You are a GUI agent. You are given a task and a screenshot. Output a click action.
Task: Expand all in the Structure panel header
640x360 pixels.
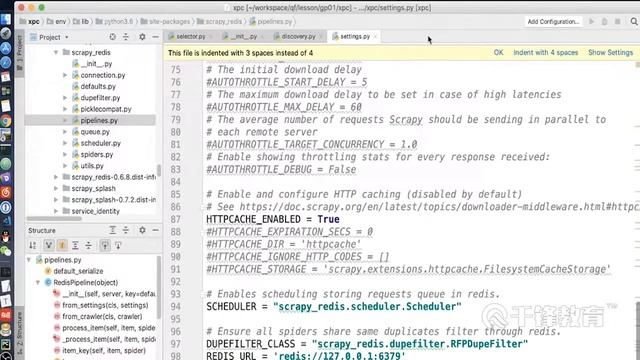click(113, 230)
